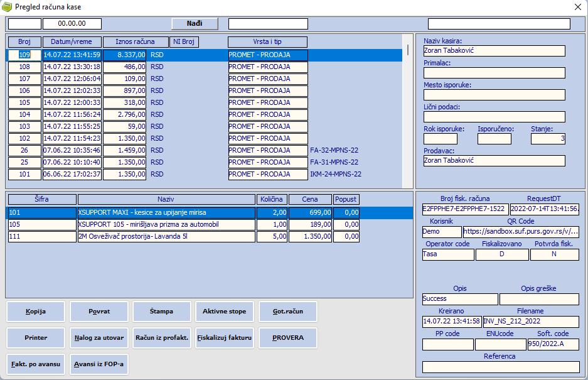
Task: Click Avansi iz FOP-a button
Action: click(x=99, y=364)
